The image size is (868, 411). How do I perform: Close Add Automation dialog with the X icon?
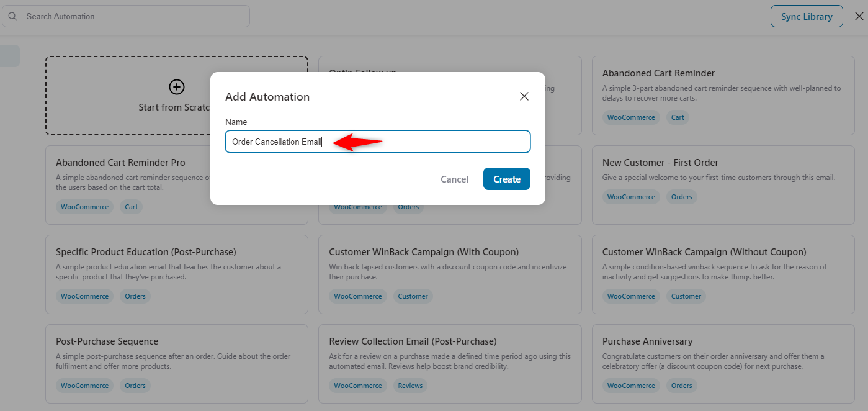point(524,96)
